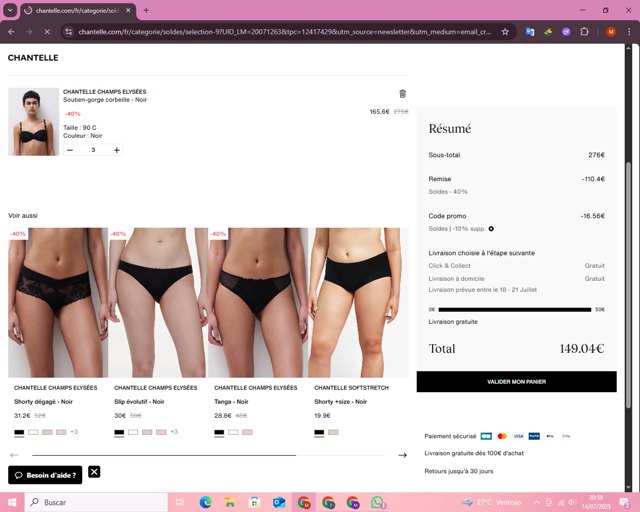Open the Chrome three-dot menu

click(x=629, y=31)
